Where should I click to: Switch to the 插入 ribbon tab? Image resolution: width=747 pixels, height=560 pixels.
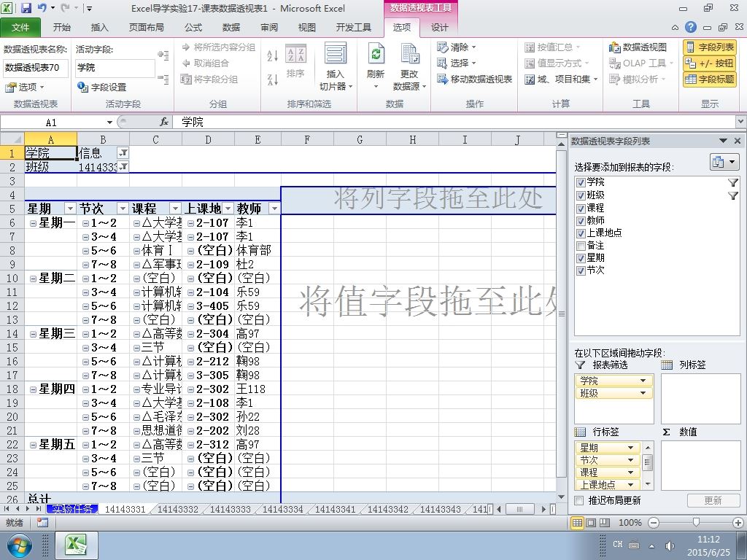pos(99,28)
